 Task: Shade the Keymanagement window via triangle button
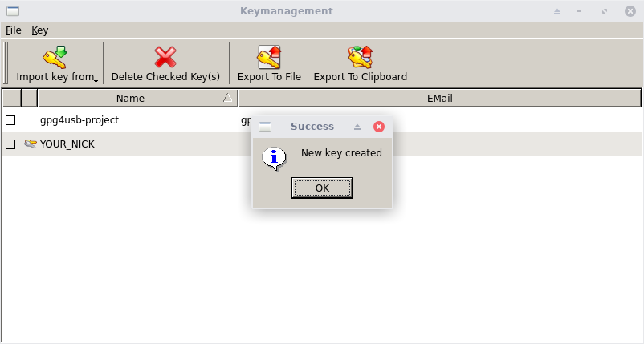point(557,11)
